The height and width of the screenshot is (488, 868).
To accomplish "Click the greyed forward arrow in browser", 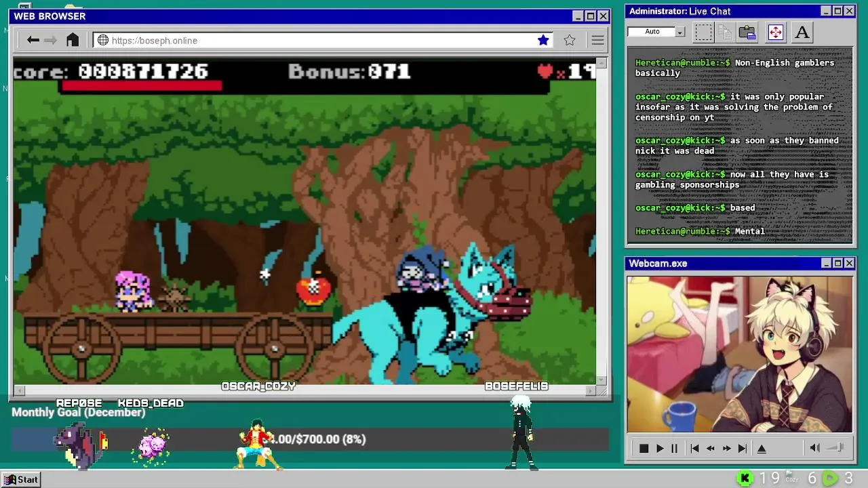I will 51,40.
